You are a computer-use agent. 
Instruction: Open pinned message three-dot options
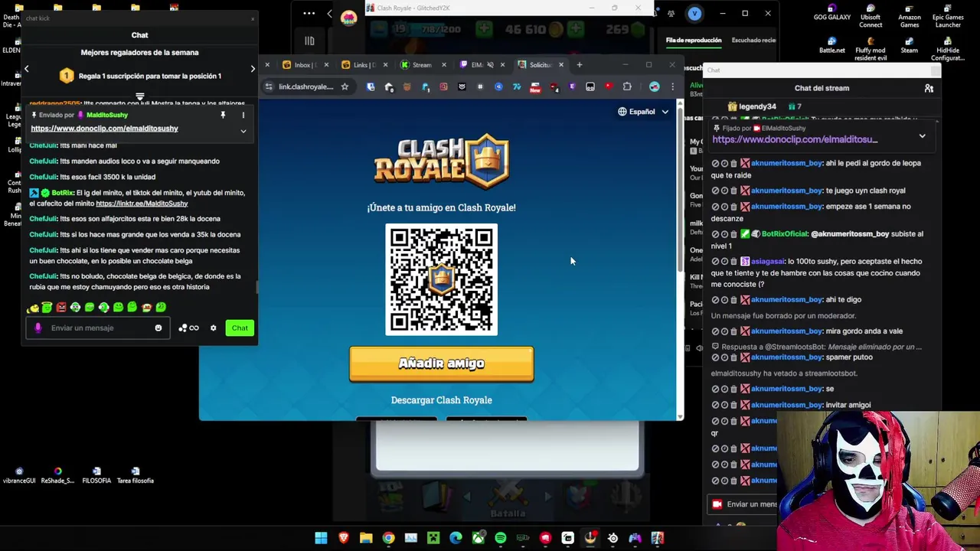point(243,115)
